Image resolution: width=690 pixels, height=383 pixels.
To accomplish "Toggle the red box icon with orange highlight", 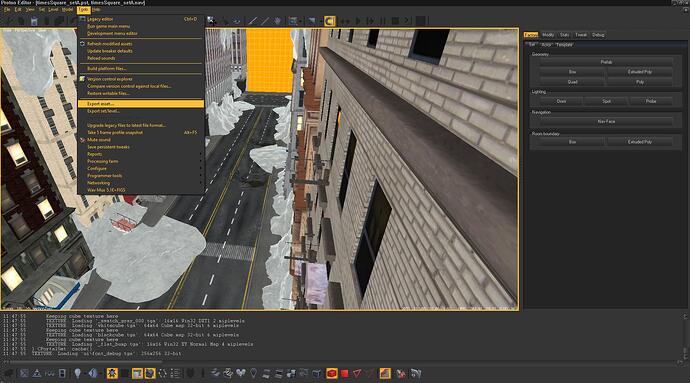I will point(332,373).
